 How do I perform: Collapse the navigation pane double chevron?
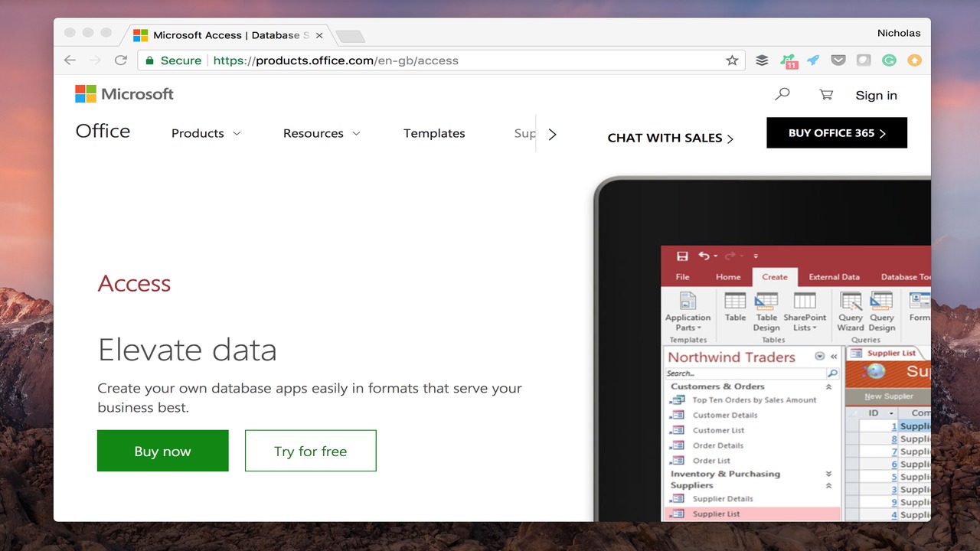coord(834,357)
